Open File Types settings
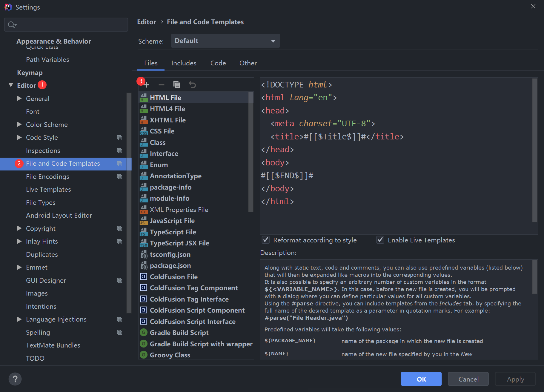The width and height of the screenshot is (544, 392). (x=41, y=203)
